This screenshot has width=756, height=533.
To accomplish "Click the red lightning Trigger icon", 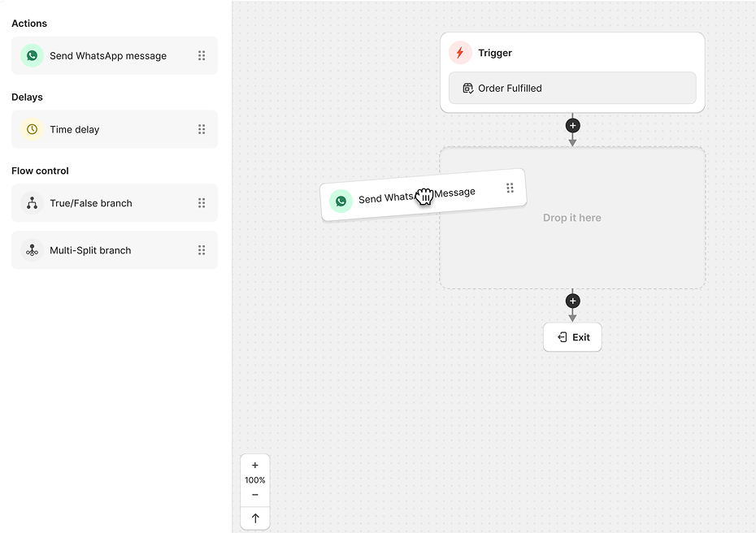I will click(x=460, y=53).
